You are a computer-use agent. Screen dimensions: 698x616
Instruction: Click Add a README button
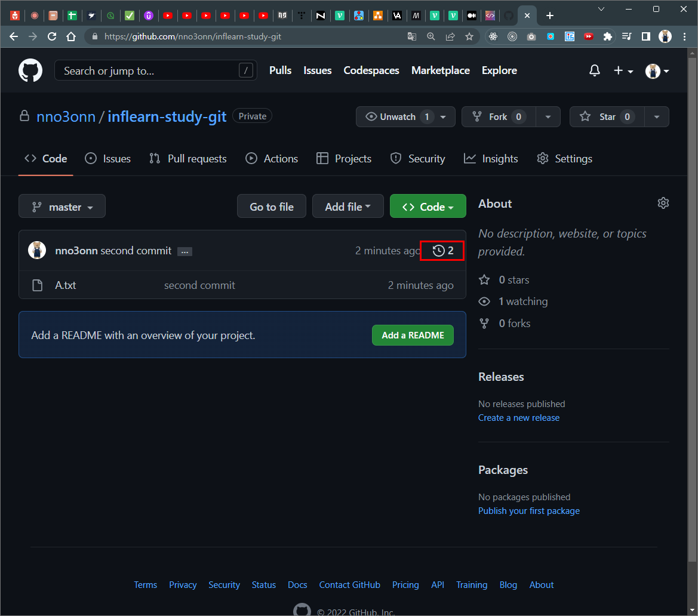coord(413,335)
